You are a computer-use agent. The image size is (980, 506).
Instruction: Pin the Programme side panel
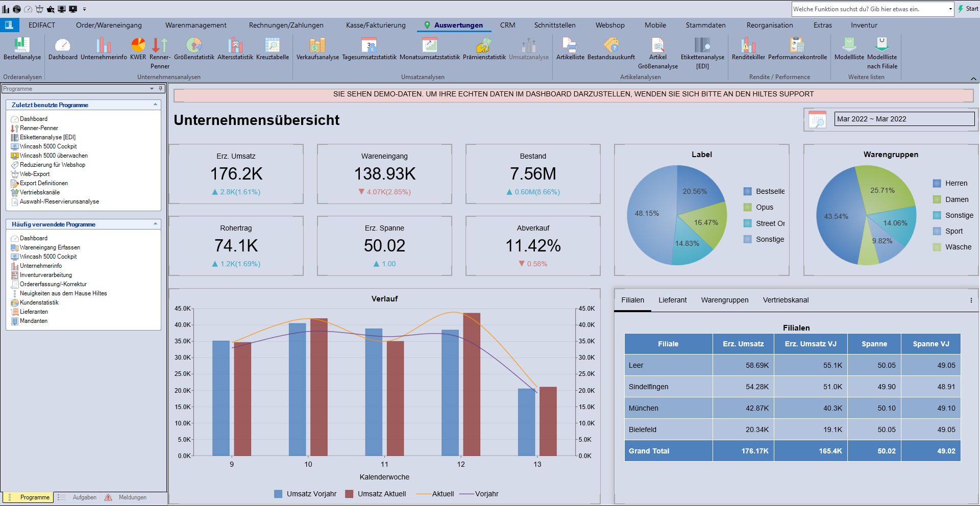coord(160,89)
